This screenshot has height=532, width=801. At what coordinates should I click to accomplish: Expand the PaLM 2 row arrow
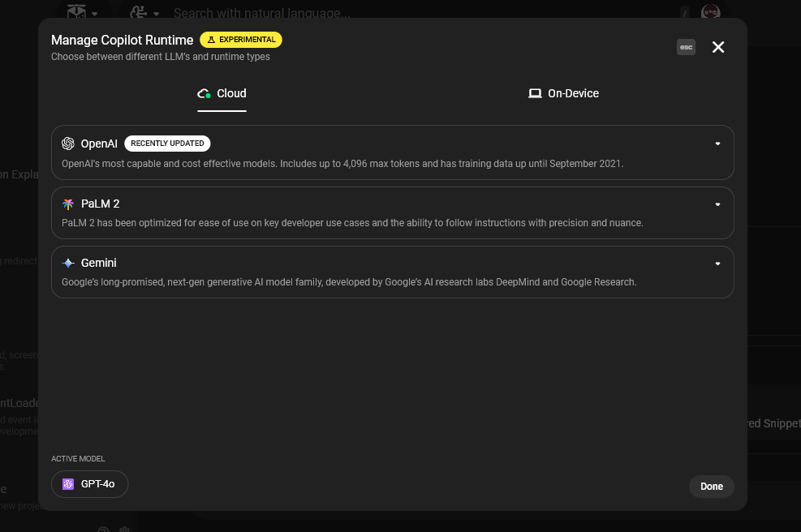717,204
